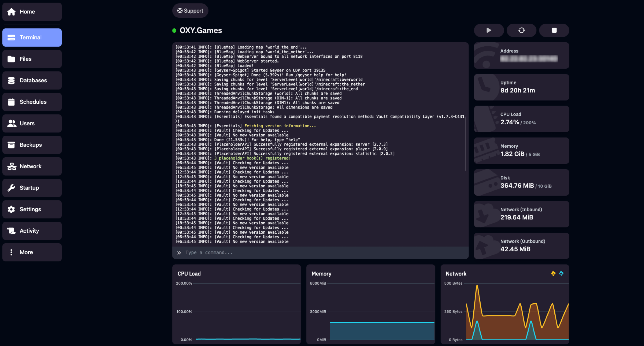This screenshot has height=346, width=644.
Task: Expand the More menu in sidebar
Action: coord(32,252)
